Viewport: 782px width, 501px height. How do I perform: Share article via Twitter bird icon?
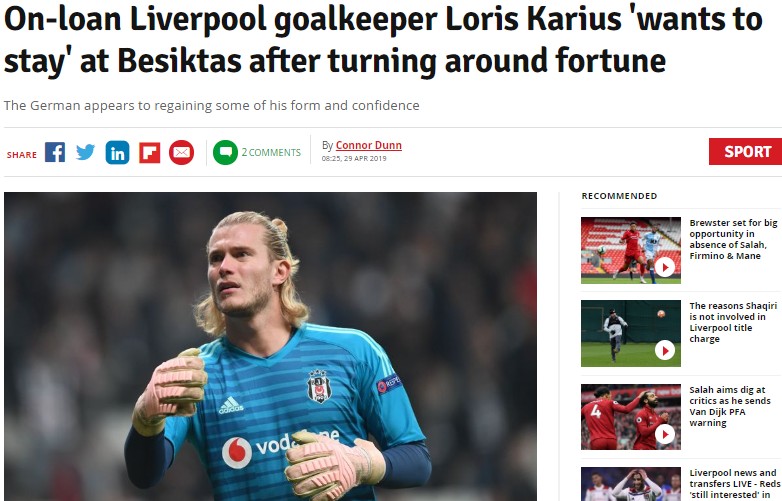86,152
